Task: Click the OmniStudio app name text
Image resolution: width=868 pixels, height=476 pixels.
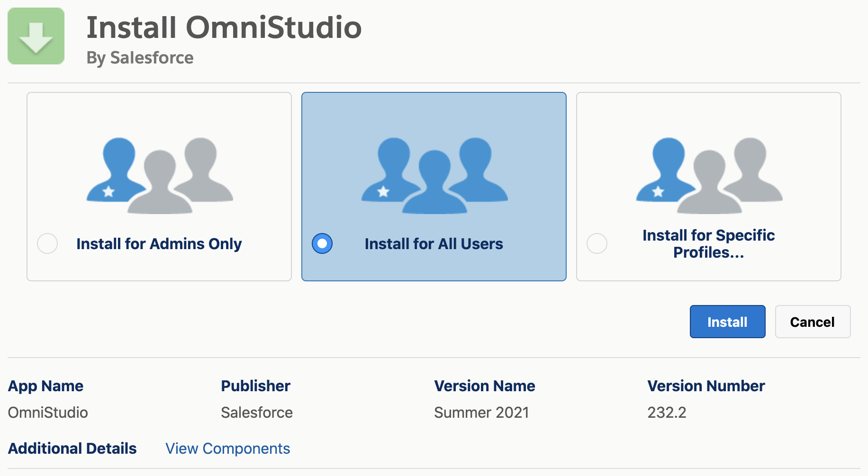Action: click(x=47, y=413)
